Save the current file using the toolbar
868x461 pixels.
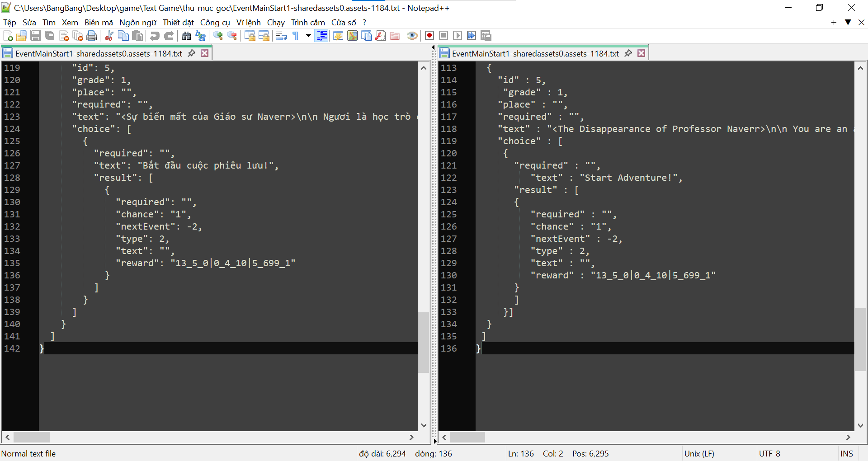click(36, 36)
